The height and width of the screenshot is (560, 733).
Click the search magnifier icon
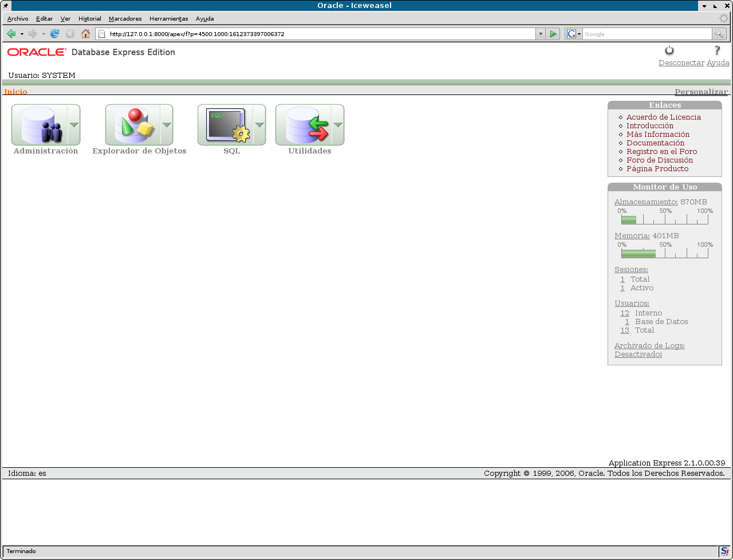click(x=719, y=34)
